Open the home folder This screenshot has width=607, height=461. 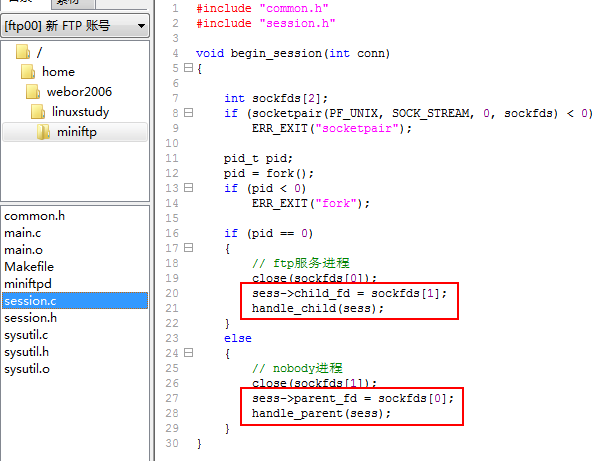(x=58, y=72)
